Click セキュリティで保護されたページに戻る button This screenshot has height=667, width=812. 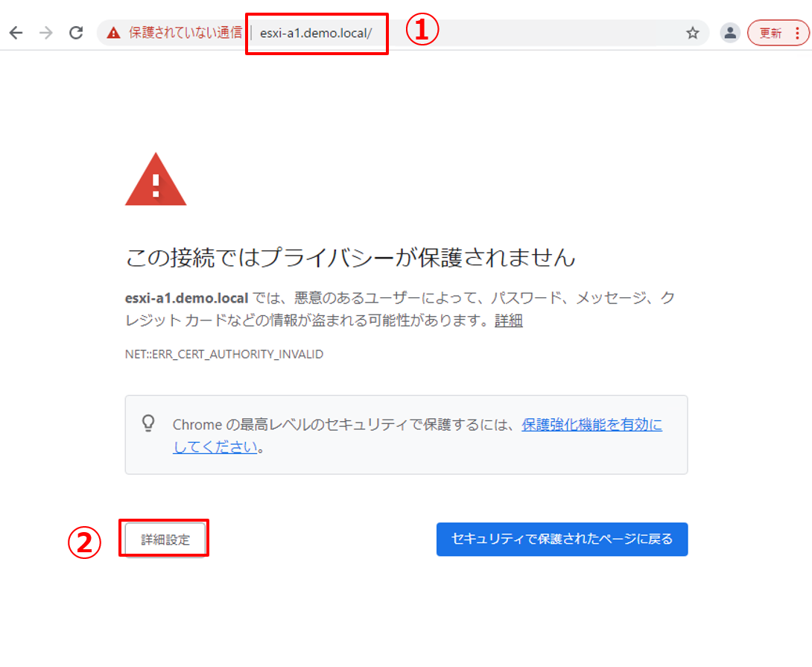point(562,539)
